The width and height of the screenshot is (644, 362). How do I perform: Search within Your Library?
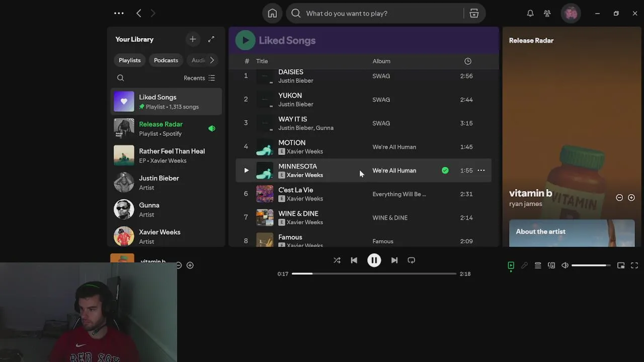(120, 78)
